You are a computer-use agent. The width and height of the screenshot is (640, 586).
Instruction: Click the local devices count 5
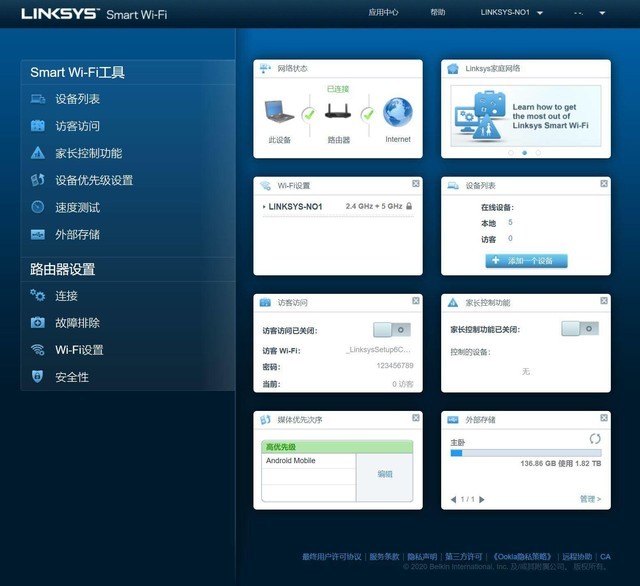point(510,222)
